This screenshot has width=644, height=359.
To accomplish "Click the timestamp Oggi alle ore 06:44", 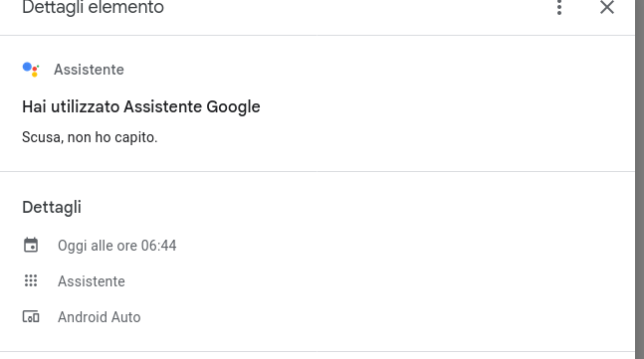I will point(117,246).
